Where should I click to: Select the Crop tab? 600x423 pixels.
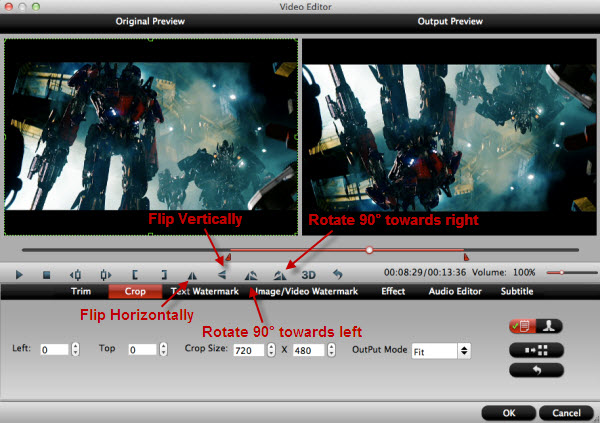click(135, 291)
